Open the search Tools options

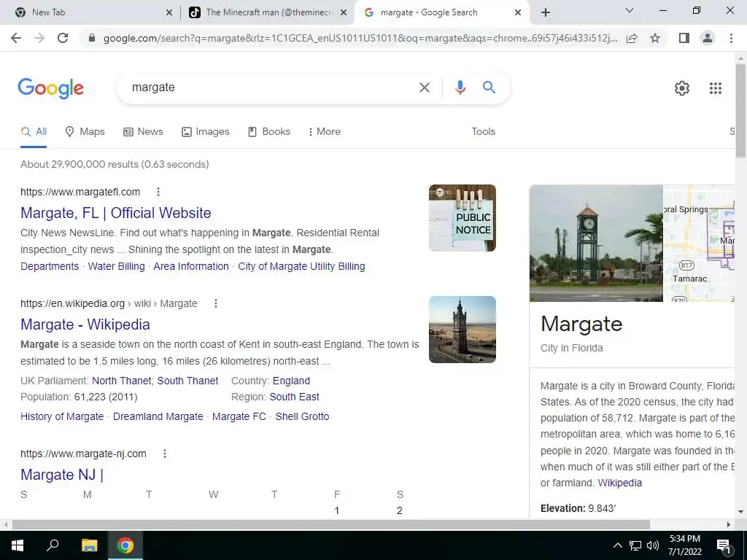pyautogui.click(x=483, y=132)
